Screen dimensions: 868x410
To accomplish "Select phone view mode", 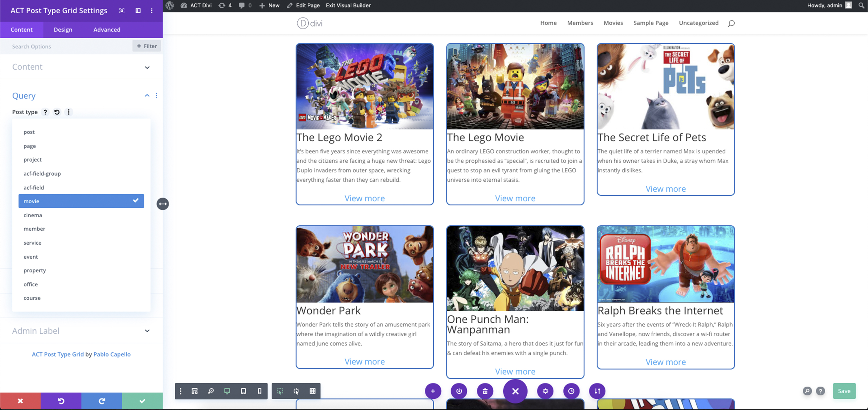I will (260, 391).
